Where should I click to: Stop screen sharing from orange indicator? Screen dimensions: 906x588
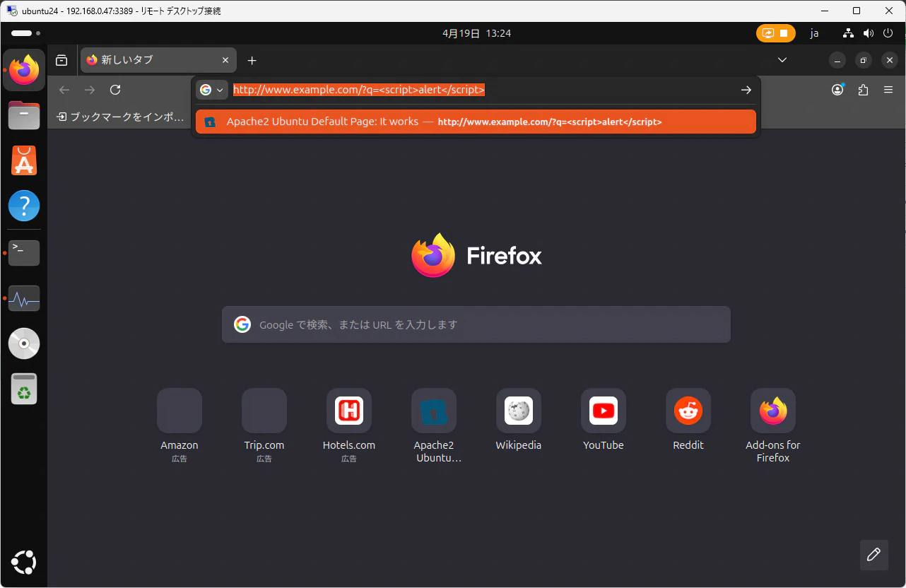tap(775, 33)
